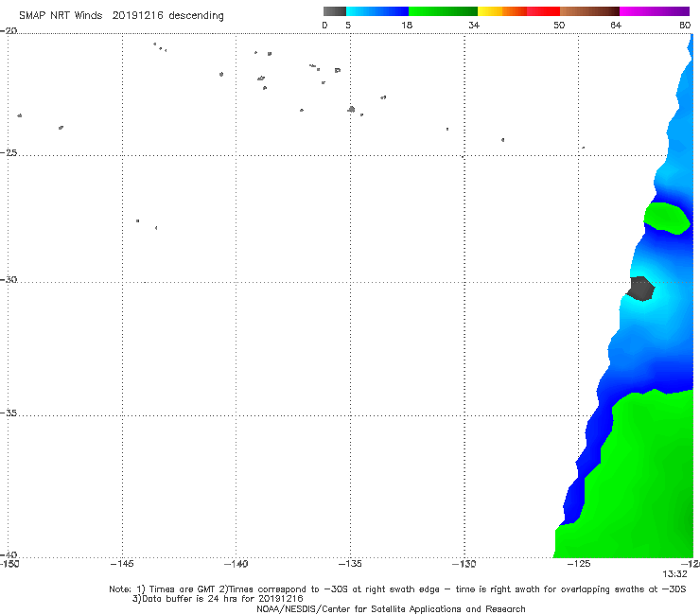Click the note '3)Data buffer is 24 hrs'

(x=218, y=599)
